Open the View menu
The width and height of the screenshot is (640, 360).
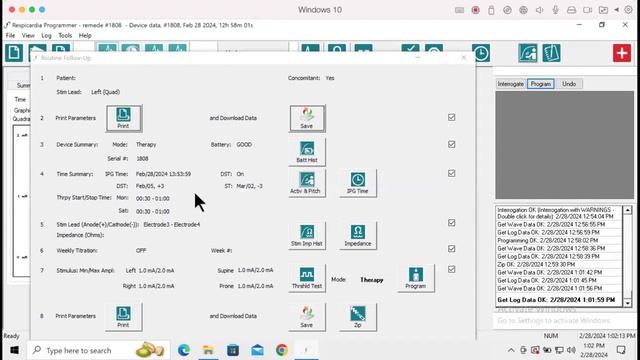(x=28, y=36)
